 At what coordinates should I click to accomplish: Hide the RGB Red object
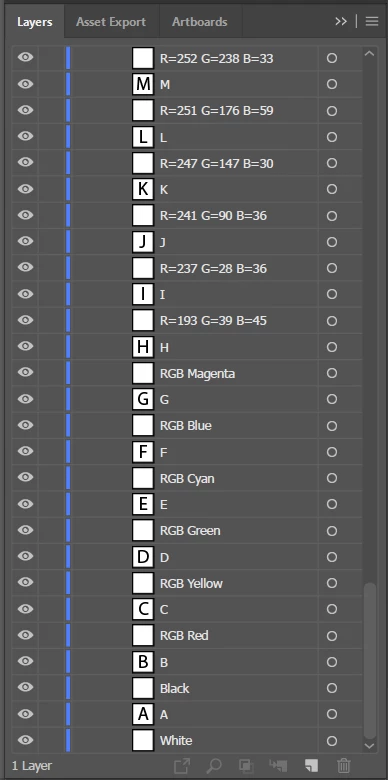(x=25, y=635)
